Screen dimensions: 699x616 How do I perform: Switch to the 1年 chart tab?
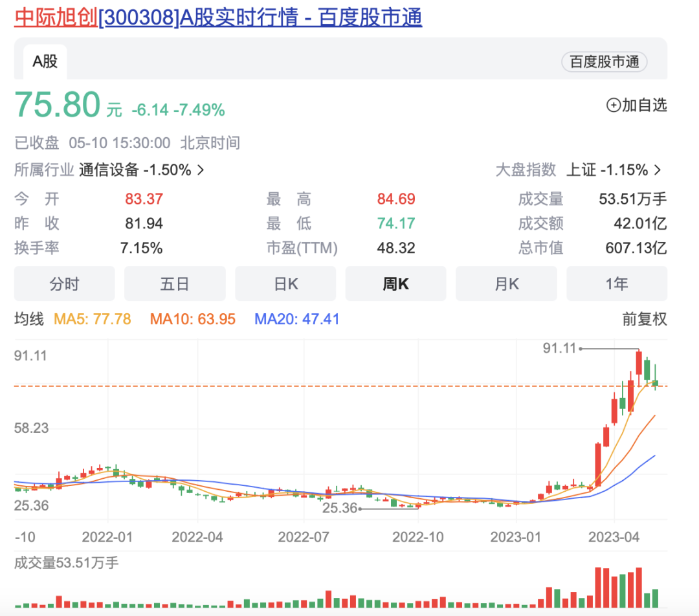(617, 283)
